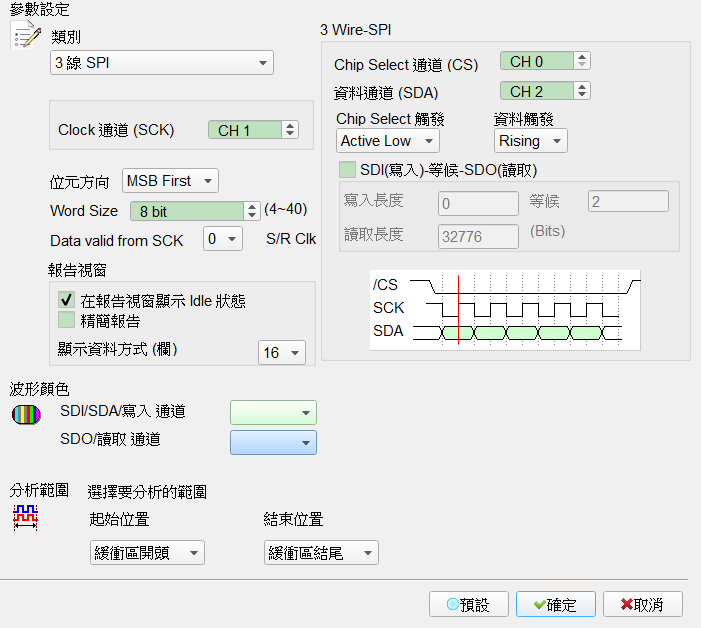Click the parameter settings notepad icon
This screenshot has width=701, height=628.
pos(25,34)
